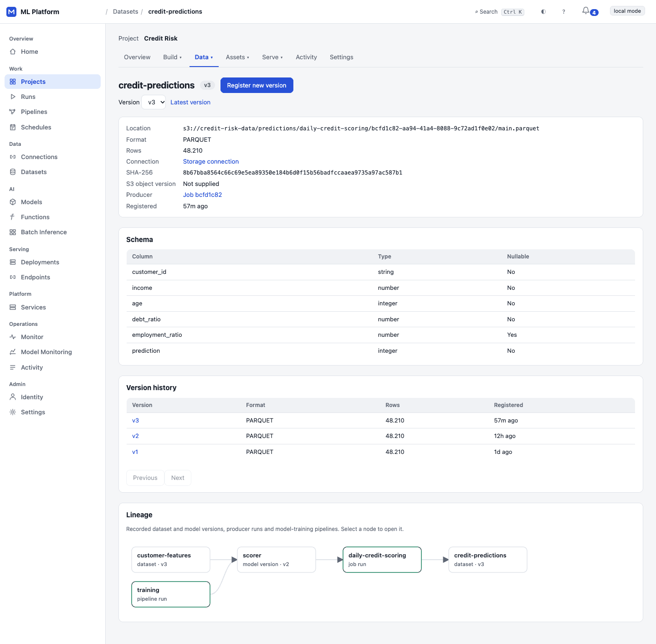Open the Version v3 dropdown selector

coord(154,102)
